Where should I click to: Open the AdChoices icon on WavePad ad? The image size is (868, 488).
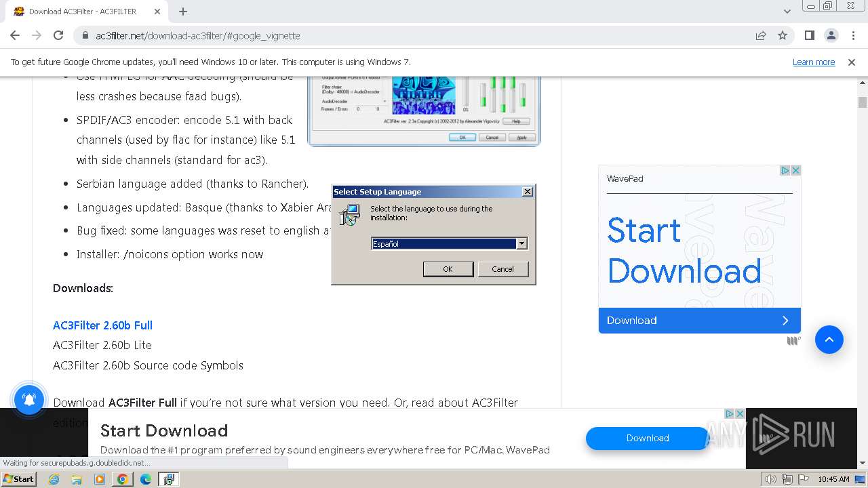tap(785, 170)
